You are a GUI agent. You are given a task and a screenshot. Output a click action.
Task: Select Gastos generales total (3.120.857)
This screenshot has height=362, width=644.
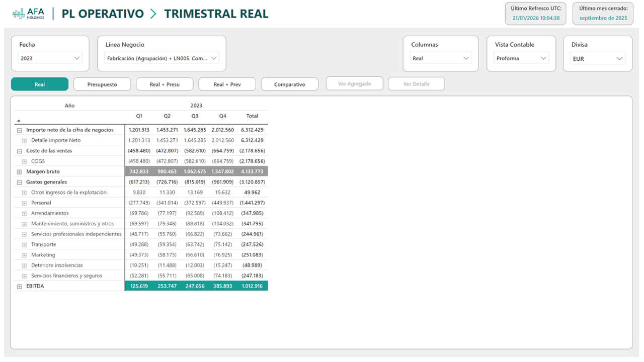pyautogui.click(x=253, y=182)
